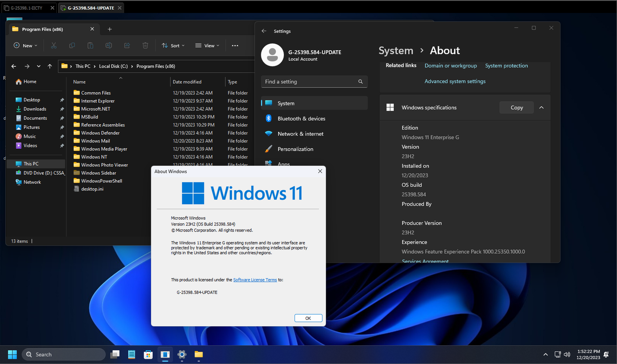617x364 pixels.
Task: Select the MSBuild folder
Action: [x=90, y=117]
